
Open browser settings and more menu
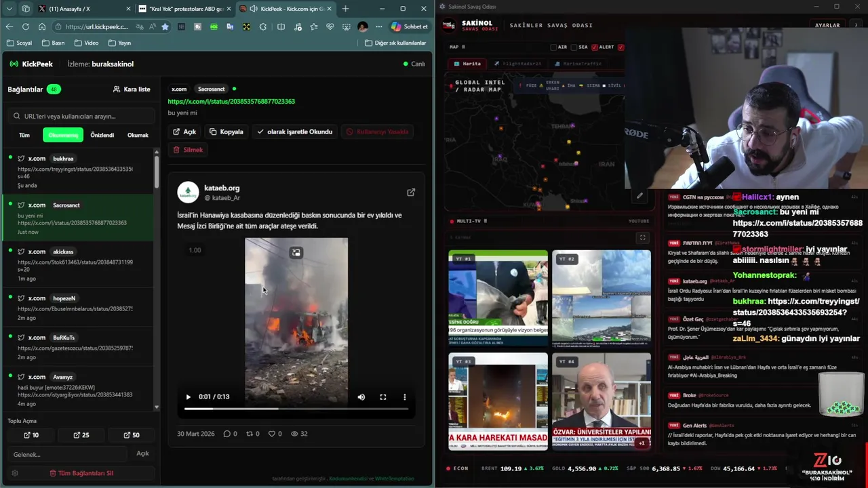pos(378,26)
